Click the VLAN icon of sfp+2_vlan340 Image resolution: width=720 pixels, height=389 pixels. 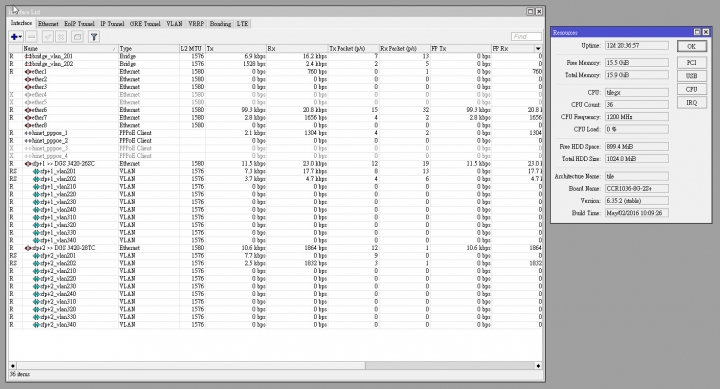(36, 325)
